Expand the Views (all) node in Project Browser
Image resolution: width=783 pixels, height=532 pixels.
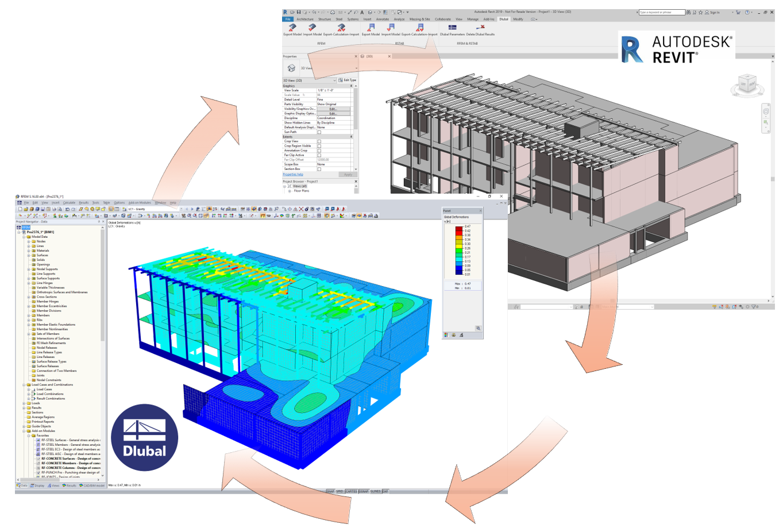pos(284,186)
